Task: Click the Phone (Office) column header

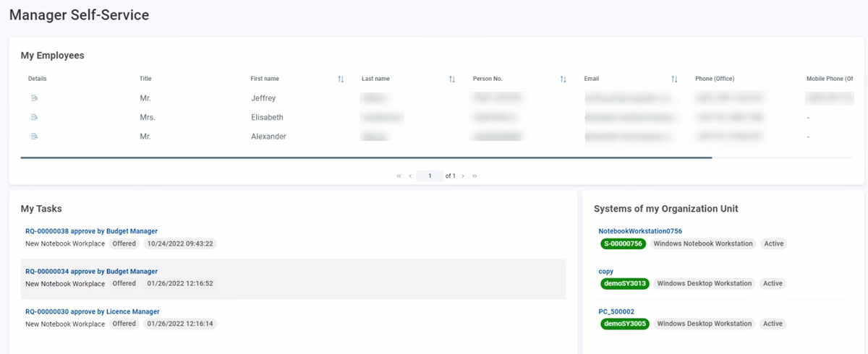Action: click(715, 79)
